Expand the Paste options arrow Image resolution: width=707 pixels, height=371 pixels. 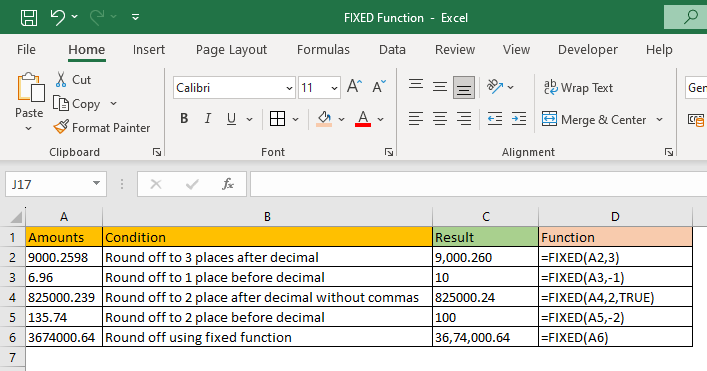28,128
